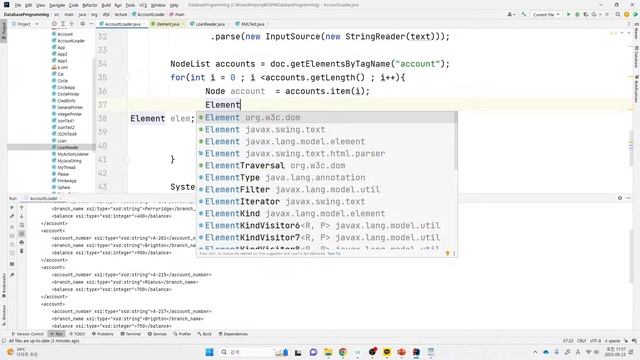Click the Select Opened File target icon
The width and height of the screenshot is (640, 360).
(54, 24)
